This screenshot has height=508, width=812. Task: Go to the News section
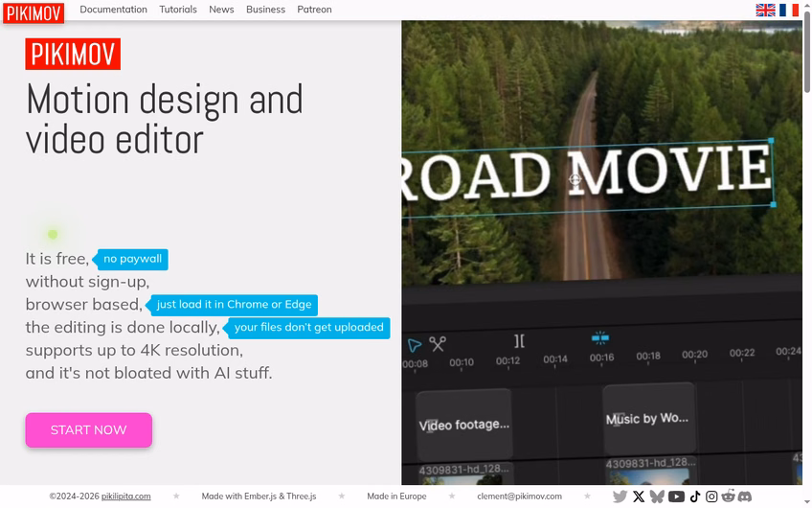click(221, 10)
